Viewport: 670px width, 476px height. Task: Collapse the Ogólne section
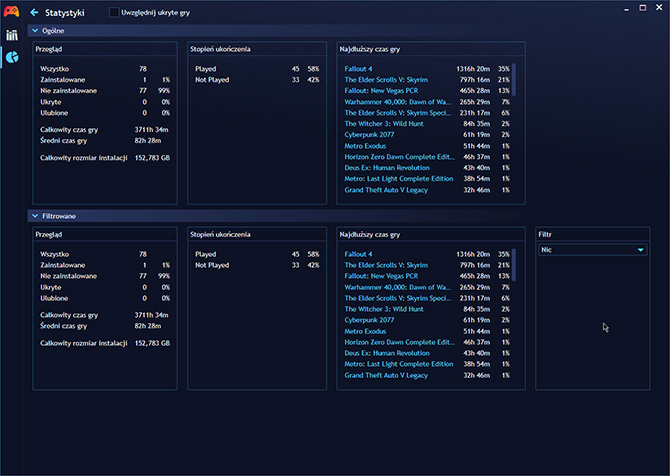[35, 31]
